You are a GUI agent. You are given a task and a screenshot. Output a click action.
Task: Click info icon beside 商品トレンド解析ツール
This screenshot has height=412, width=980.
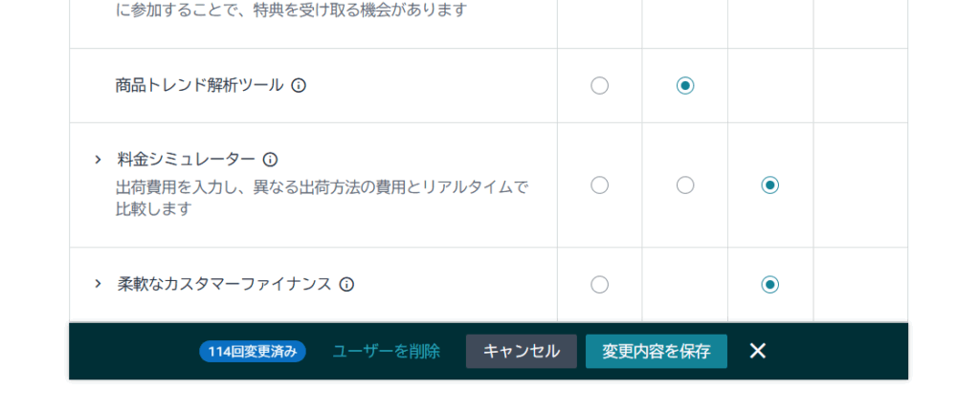(299, 85)
